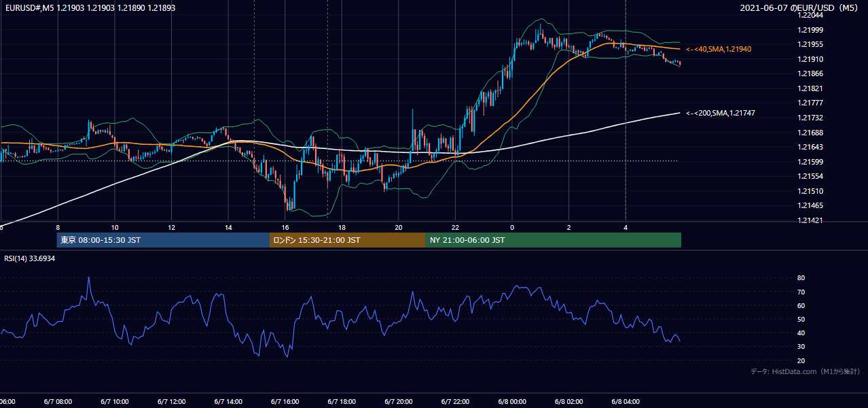Click price level 1.21910 on the axis
Screen dimensions: 868x408
pyautogui.click(x=812, y=59)
